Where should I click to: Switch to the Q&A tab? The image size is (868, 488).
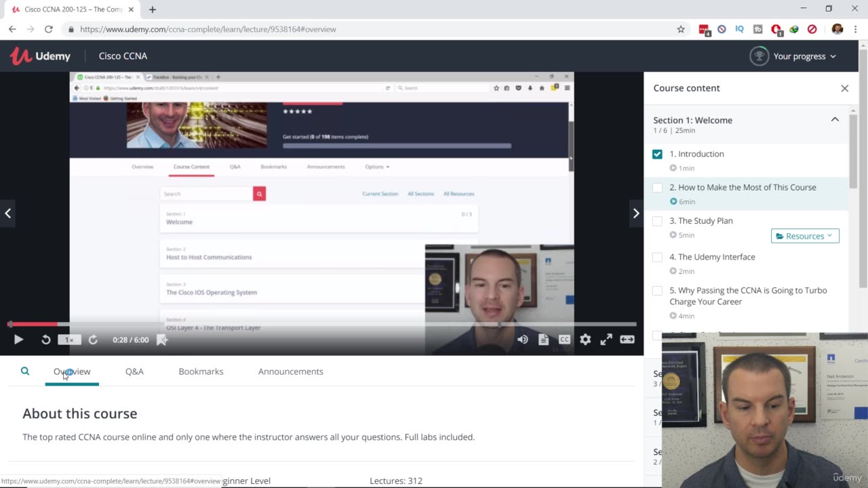tap(134, 371)
